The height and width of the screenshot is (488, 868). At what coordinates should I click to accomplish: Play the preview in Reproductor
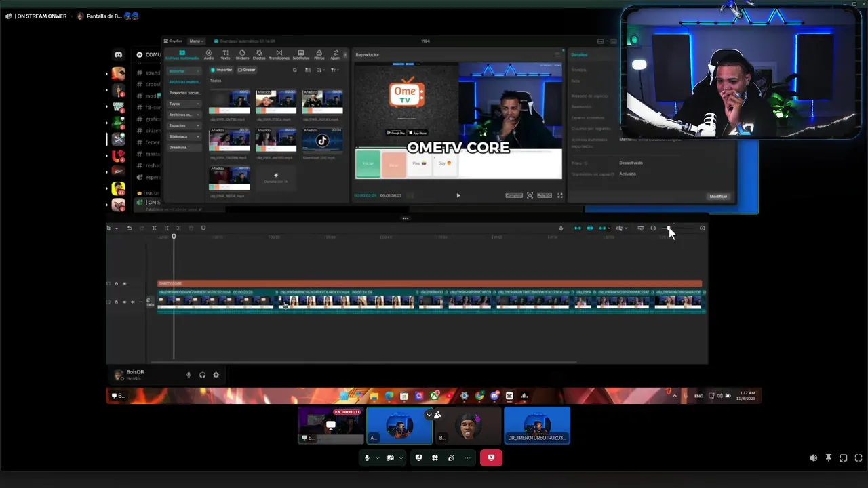point(458,195)
